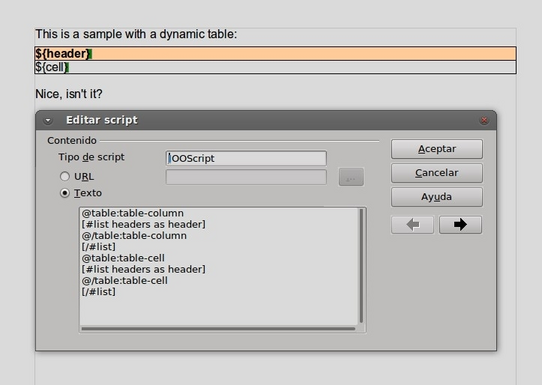
Task: Click the green script marker after ${cell}
Action: (x=67, y=67)
